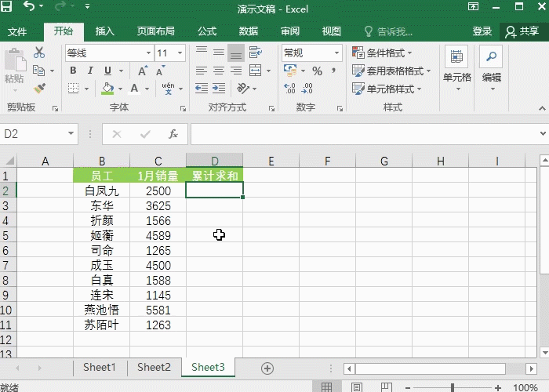Add a new sheet with plus icon
The width and height of the screenshot is (549, 392).
coord(267,368)
